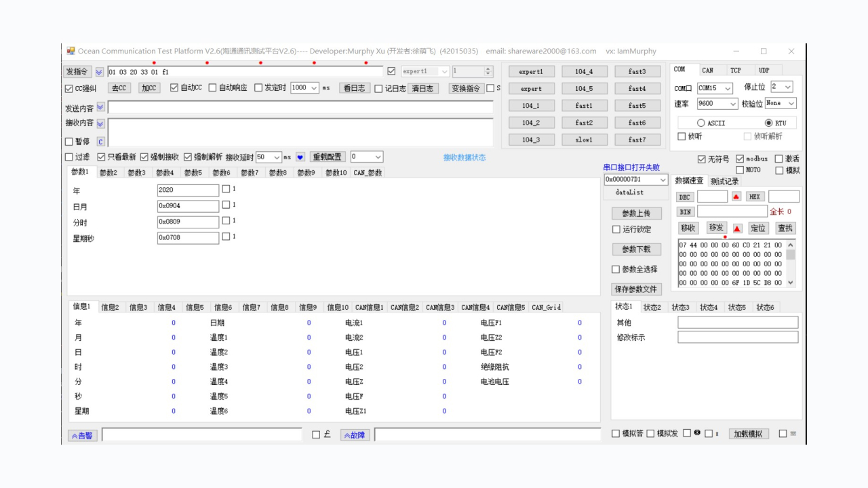Click the blue C clear icon near 暂停
Viewport: 868px width, 488px height.
click(101, 142)
